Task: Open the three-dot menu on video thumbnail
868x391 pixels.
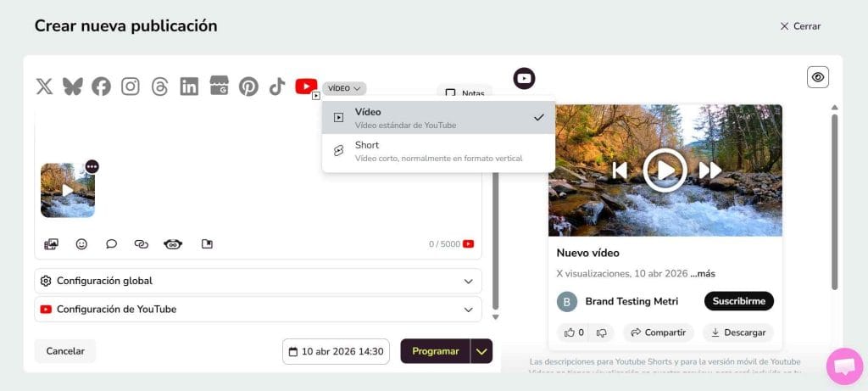Action: click(x=92, y=167)
